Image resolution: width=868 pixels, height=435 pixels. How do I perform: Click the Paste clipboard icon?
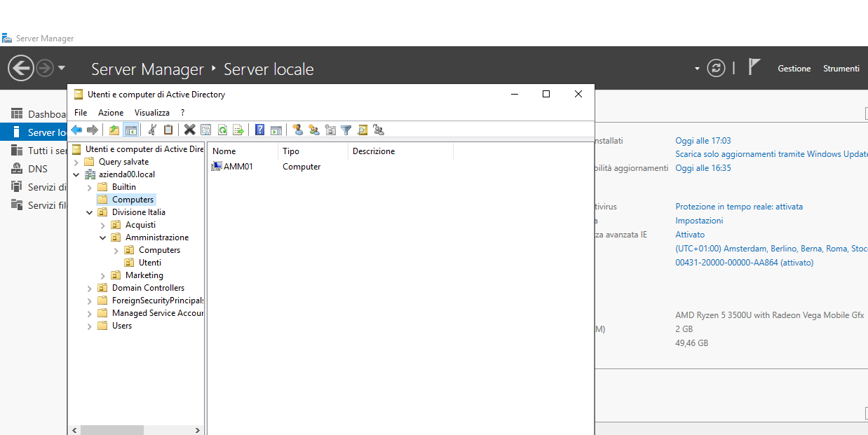(x=168, y=130)
